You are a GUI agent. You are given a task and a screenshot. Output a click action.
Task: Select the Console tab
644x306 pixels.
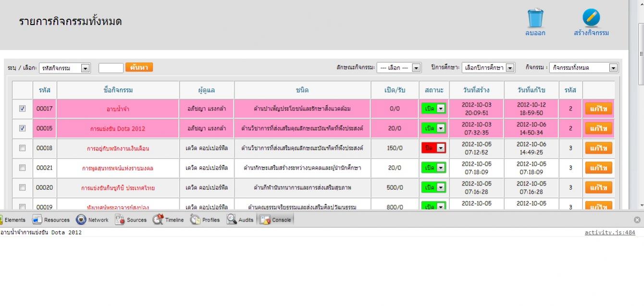[275, 220]
